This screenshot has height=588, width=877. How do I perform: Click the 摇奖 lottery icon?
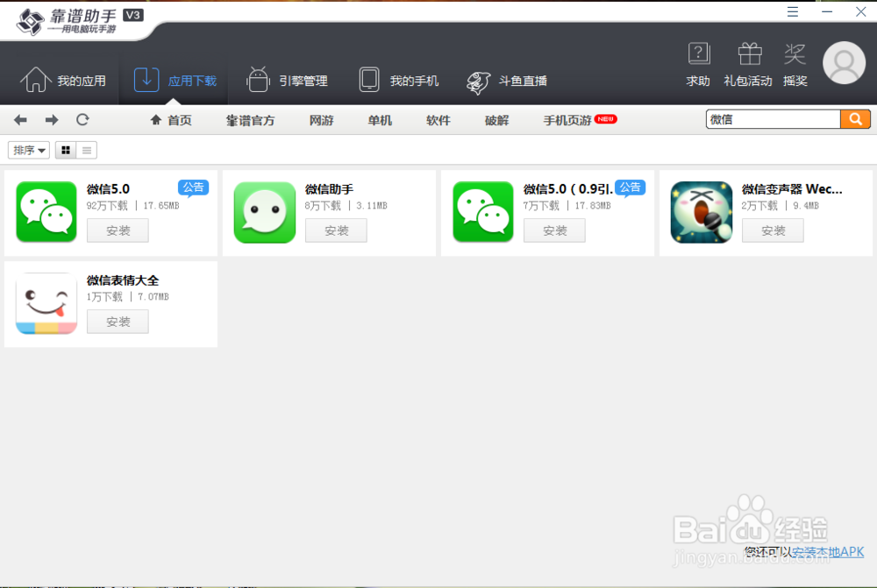pos(795,65)
